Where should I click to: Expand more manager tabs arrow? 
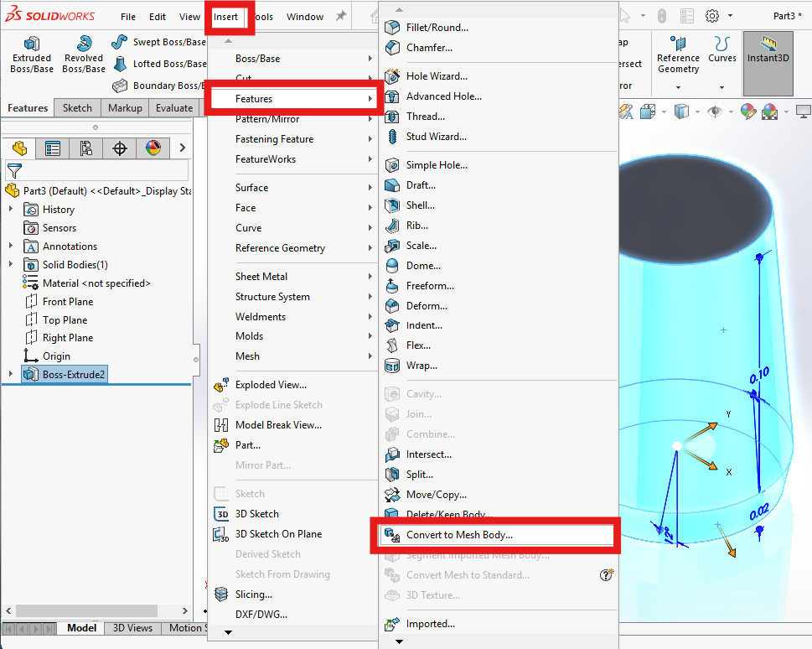pyautogui.click(x=183, y=148)
